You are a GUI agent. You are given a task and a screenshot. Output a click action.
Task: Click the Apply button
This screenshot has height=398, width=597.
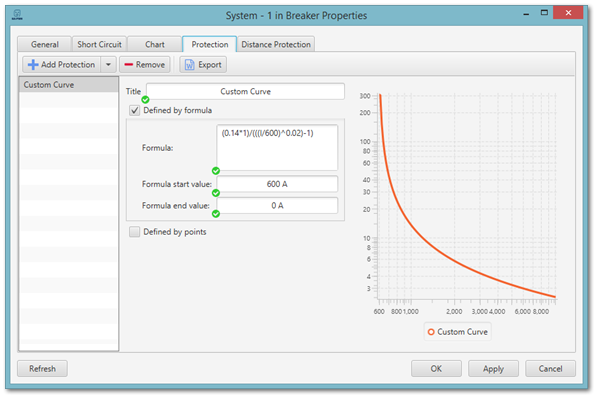point(493,369)
